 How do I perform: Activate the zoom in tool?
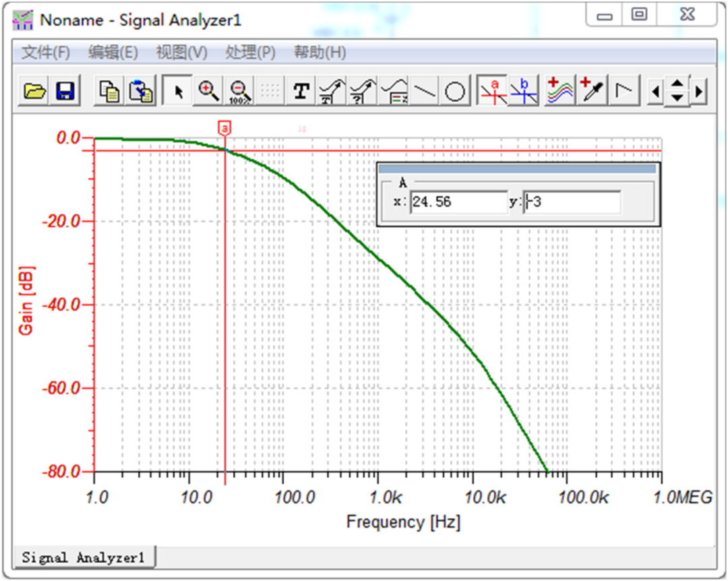208,91
